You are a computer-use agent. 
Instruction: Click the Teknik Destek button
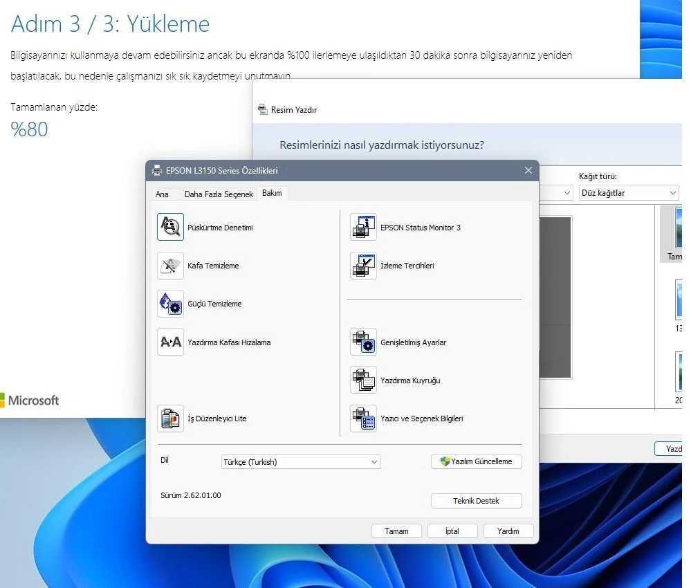coord(477,501)
